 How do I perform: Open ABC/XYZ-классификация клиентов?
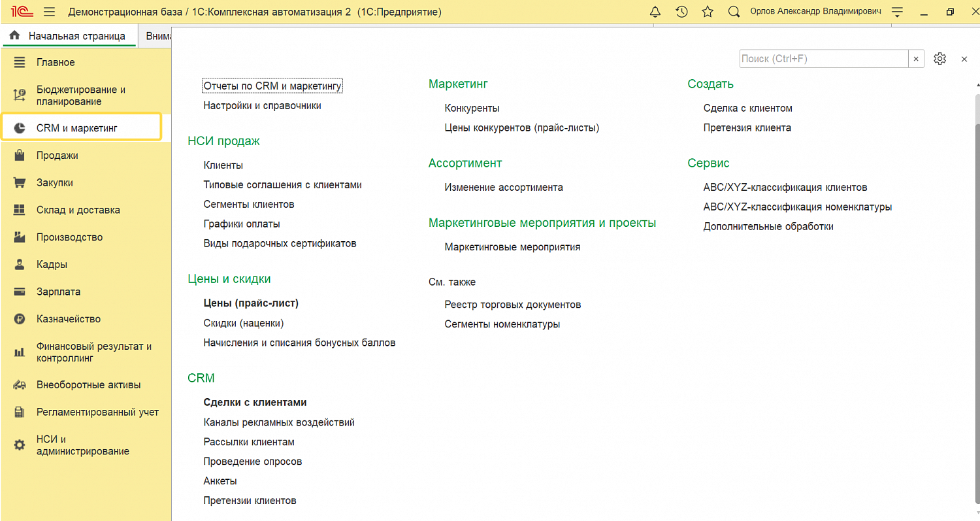click(x=785, y=188)
